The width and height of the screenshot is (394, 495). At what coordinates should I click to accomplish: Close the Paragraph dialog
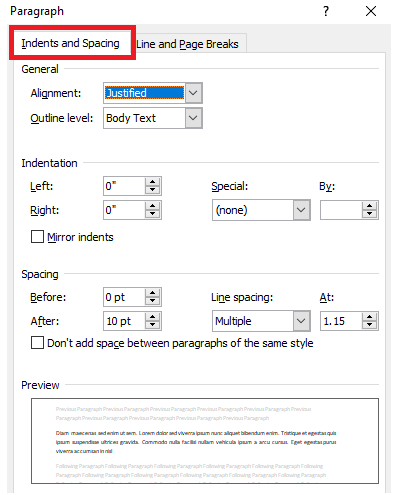[371, 11]
